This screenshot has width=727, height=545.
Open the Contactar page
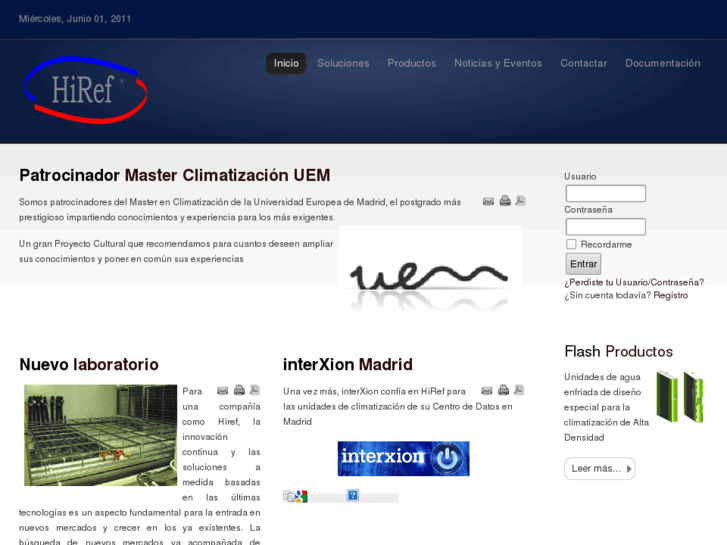point(583,63)
